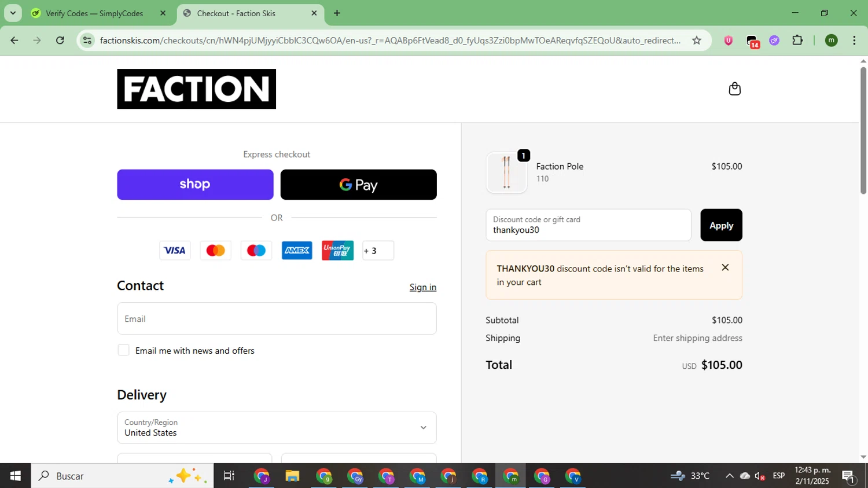Click the UnionPay card icon
Screen dimensions: 868x488
tap(337, 251)
